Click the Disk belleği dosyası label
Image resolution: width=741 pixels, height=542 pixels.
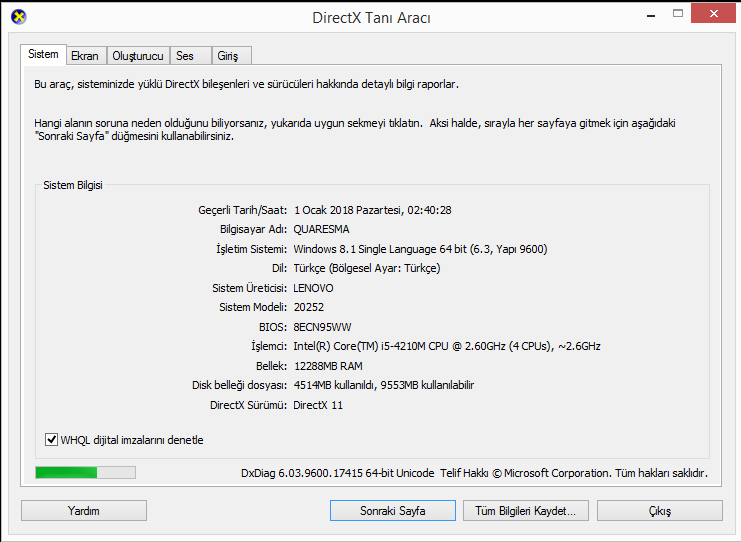pos(240,385)
